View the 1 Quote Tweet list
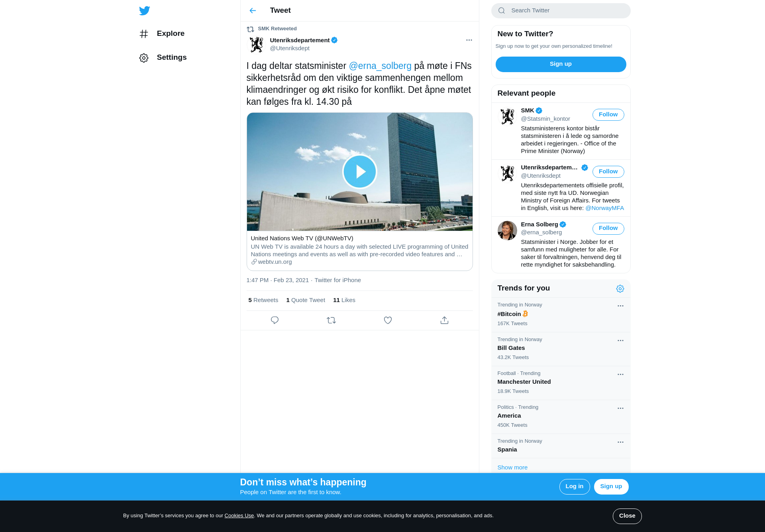This screenshot has height=532, width=765. 306,300
